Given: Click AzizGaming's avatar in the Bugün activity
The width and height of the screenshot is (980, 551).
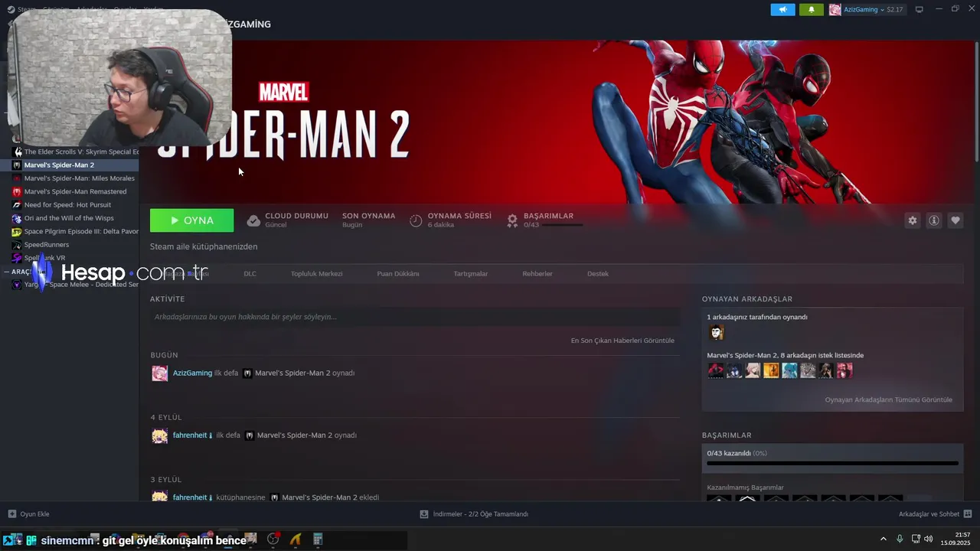Looking at the screenshot, I should (x=159, y=373).
